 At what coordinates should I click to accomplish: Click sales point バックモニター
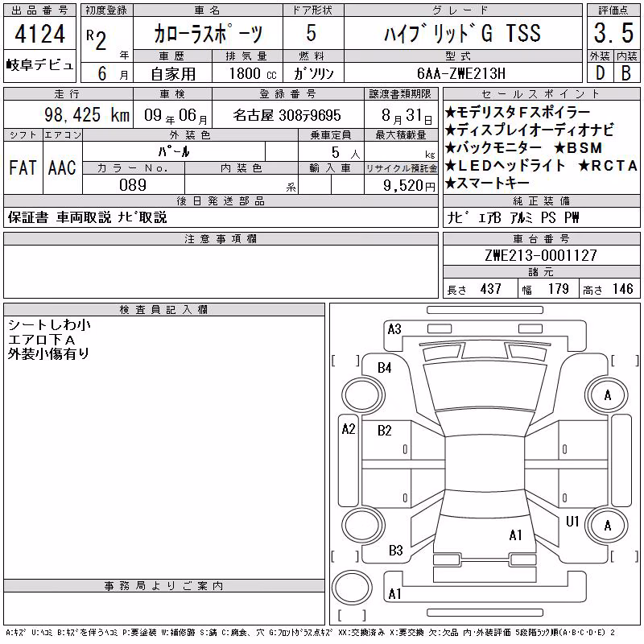[493, 147]
